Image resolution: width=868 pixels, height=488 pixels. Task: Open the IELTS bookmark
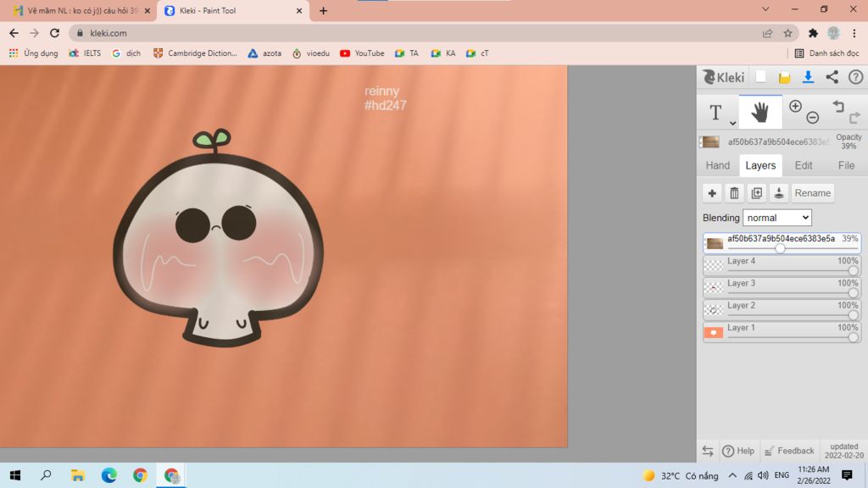click(85, 53)
